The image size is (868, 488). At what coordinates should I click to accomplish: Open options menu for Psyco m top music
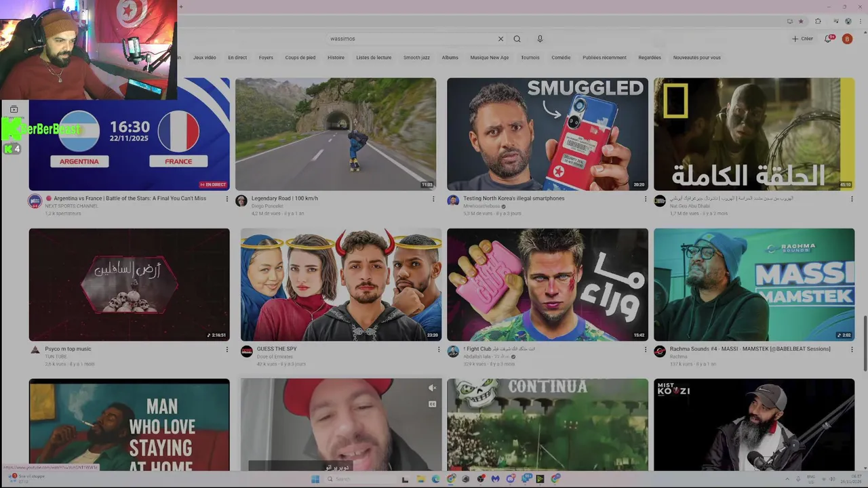pyautogui.click(x=226, y=349)
